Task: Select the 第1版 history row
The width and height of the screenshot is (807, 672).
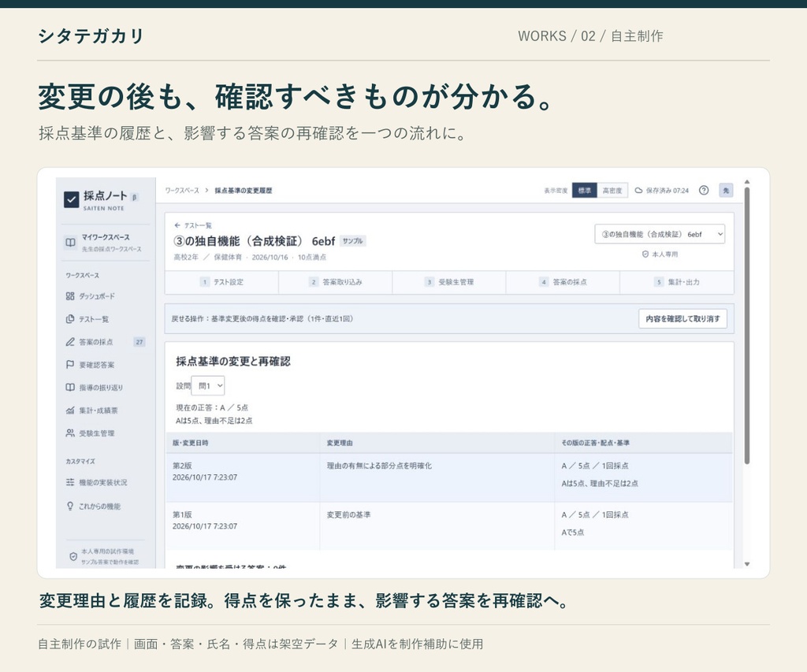Action: pos(449,526)
